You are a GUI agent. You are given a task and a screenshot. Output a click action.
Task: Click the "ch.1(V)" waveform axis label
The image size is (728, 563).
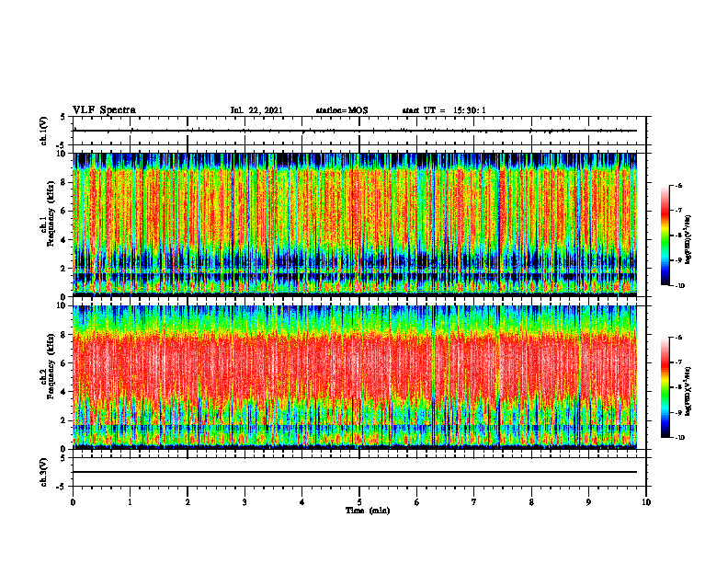[x=43, y=131]
